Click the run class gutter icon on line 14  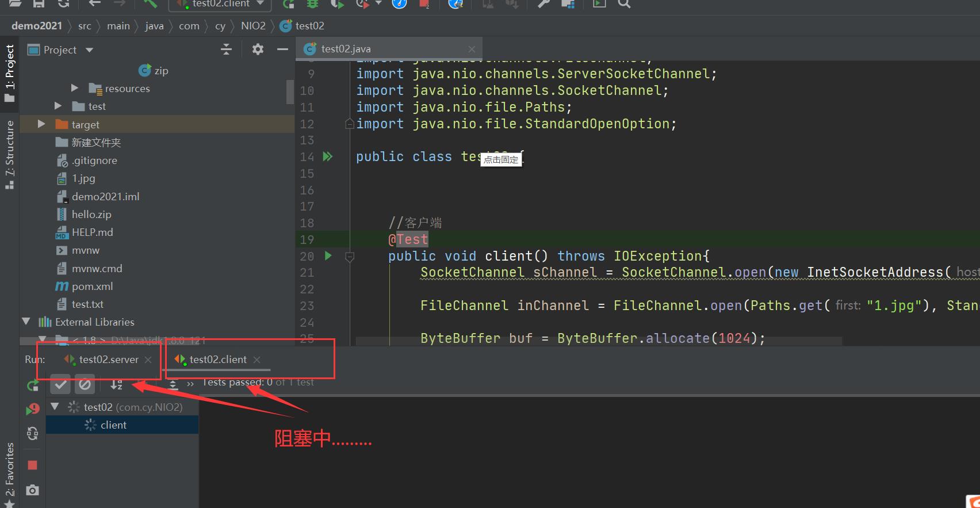pos(327,156)
